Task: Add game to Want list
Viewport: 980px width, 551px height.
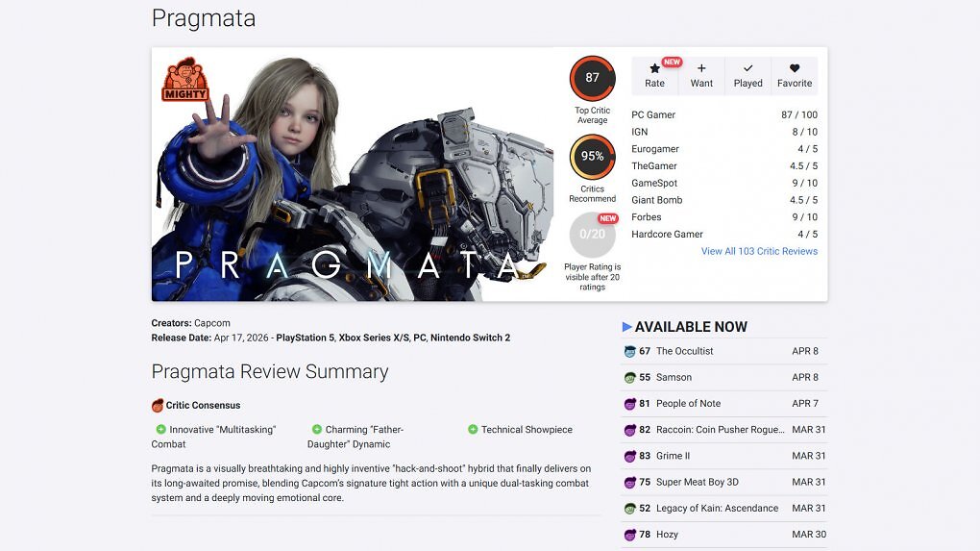Action: point(701,76)
